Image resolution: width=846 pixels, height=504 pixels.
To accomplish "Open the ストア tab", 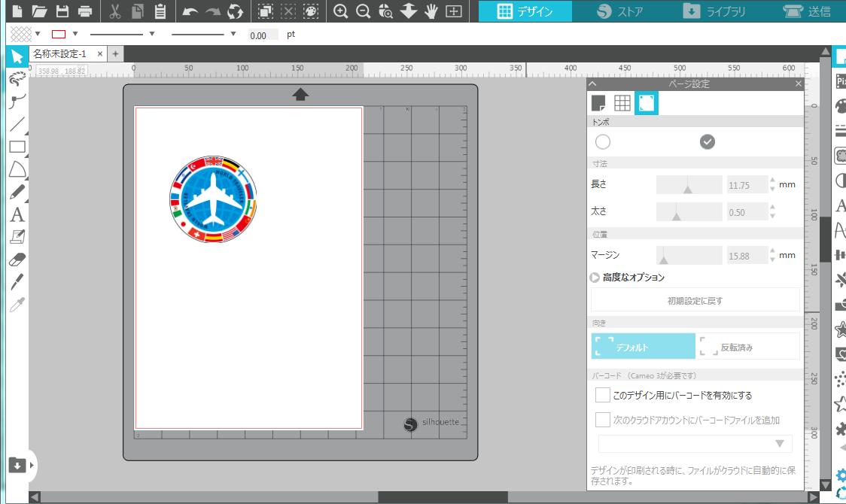I will coord(620,11).
